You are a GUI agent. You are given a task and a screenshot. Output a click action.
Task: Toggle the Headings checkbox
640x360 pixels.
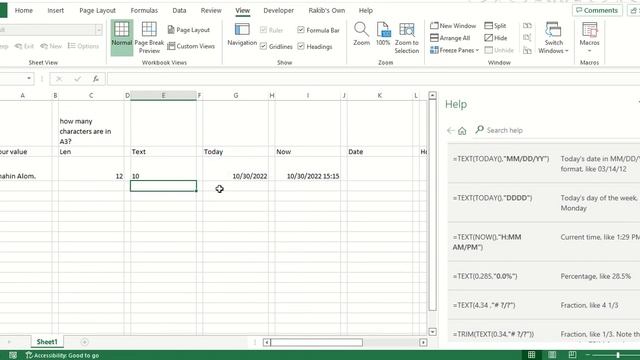301,46
